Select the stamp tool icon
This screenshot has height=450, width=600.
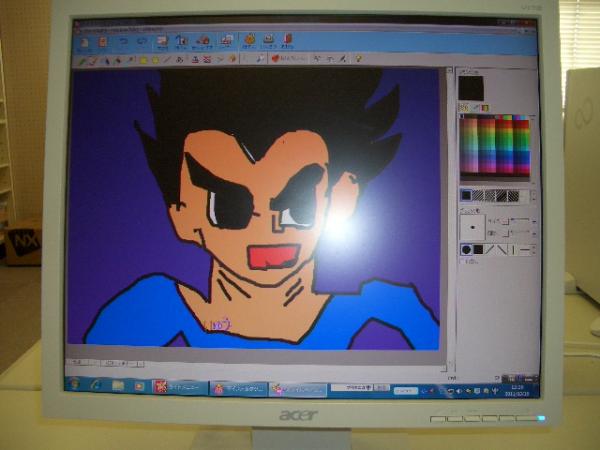195,59
